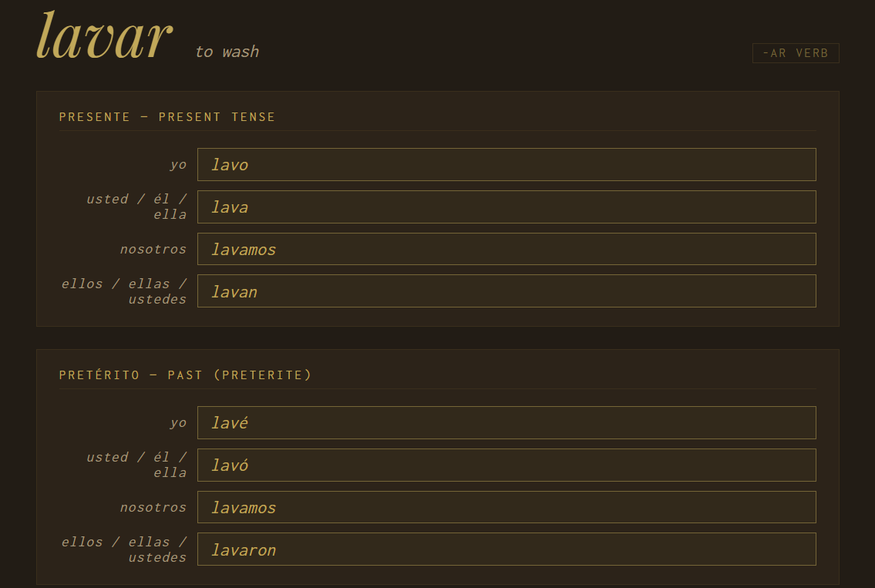The height and width of the screenshot is (588, 875).
Task: Click the 'nosotros' label in the preterite section
Action: (x=153, y=507)
